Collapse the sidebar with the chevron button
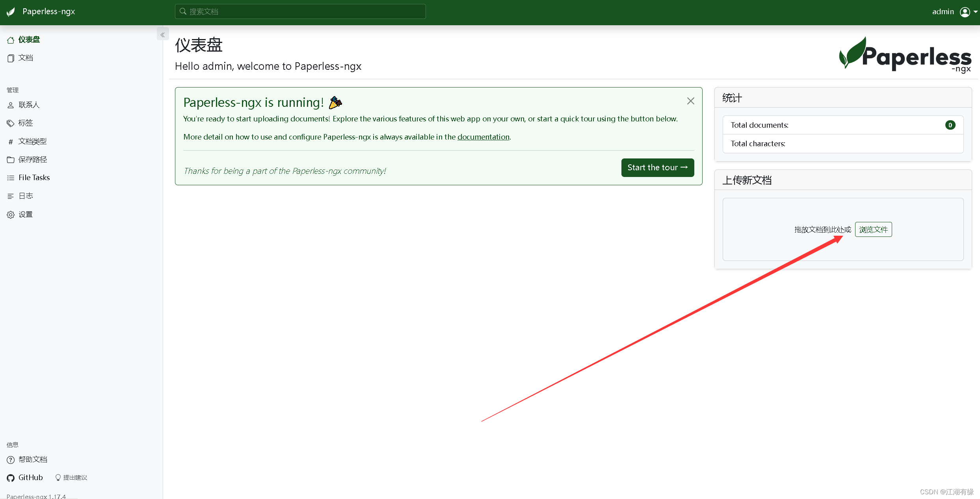The image size is (980, 499). coord(163,35)
